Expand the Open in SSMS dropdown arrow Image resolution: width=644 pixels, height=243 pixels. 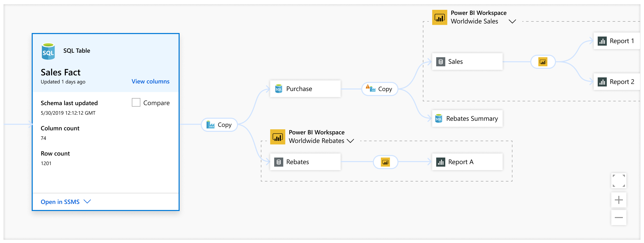(x=87, y=202)
